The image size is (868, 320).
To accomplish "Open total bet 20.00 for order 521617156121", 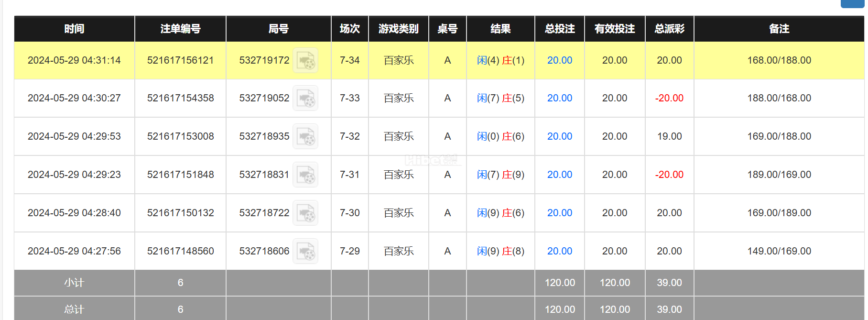I will tap(560, 60).
